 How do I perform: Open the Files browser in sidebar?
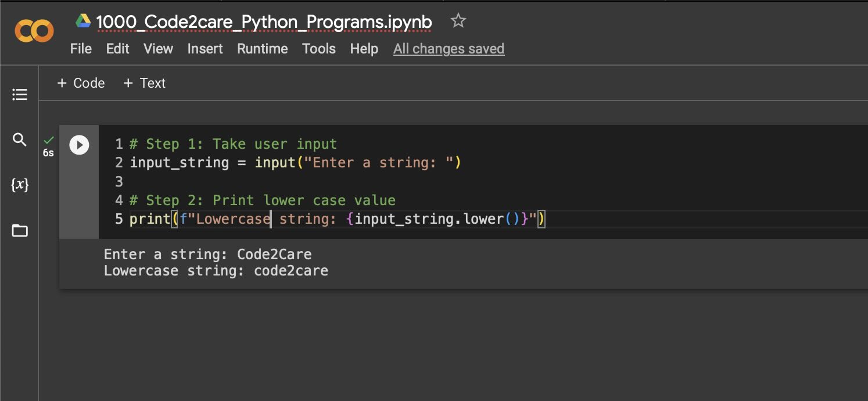pyautogui.click(x=19, y=230)
